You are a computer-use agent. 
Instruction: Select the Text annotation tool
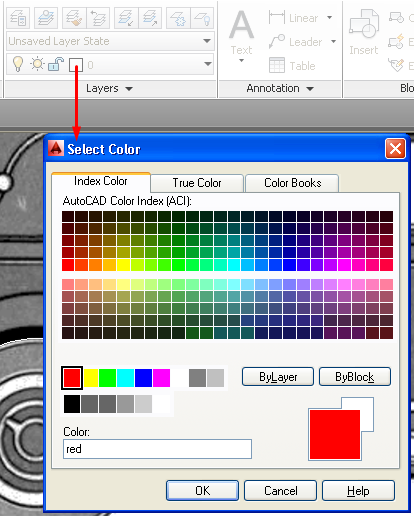point(242,35)
